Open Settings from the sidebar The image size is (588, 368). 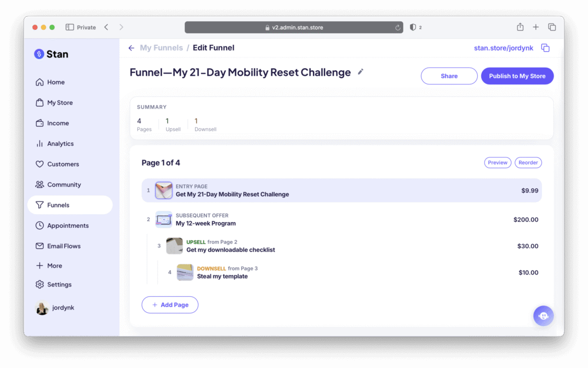(x=53, y=284)
